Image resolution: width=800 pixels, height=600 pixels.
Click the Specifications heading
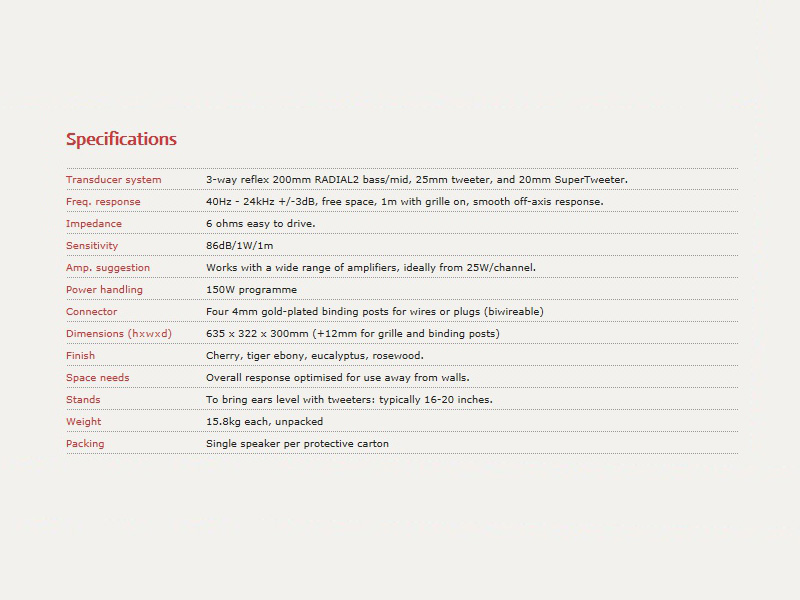pos(121,139)
